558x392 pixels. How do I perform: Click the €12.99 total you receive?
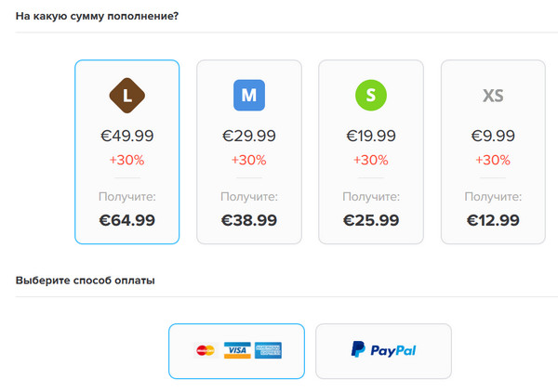click(493, 220)
